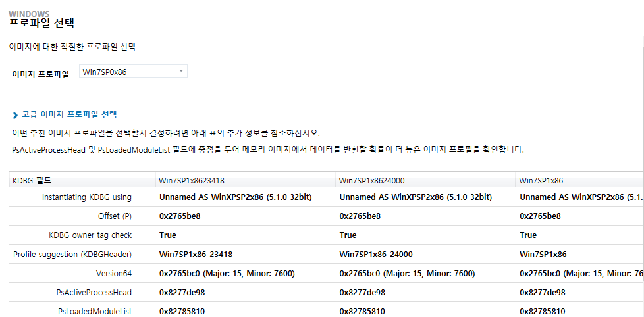
Task: Click 0x8277de98 in Win7SP1x8623418 column
Action: click(x=182, y=293)
